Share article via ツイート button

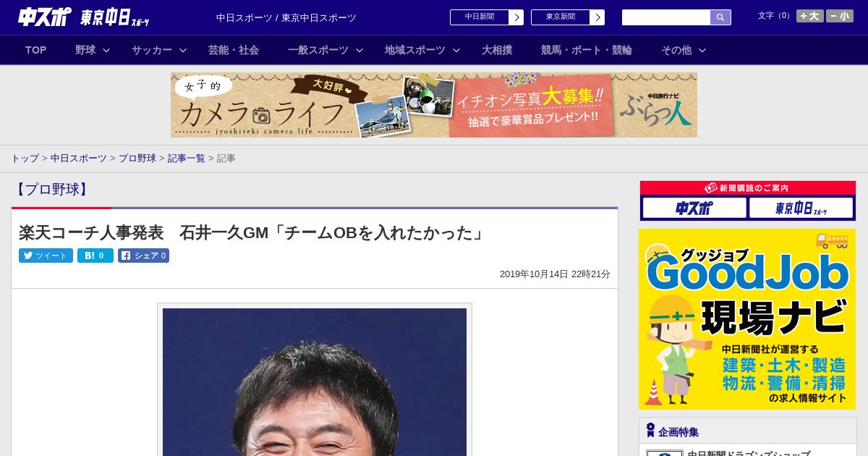pos(46,256)
